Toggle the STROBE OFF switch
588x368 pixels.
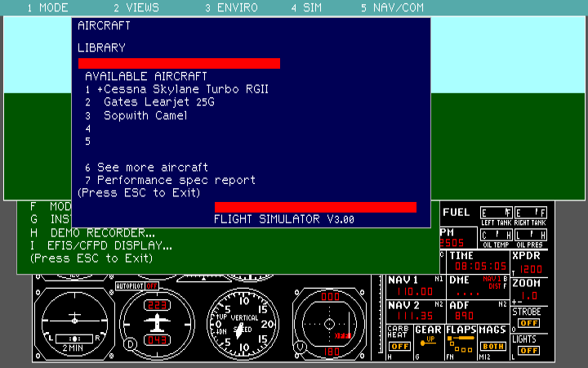tap(528, 323)
